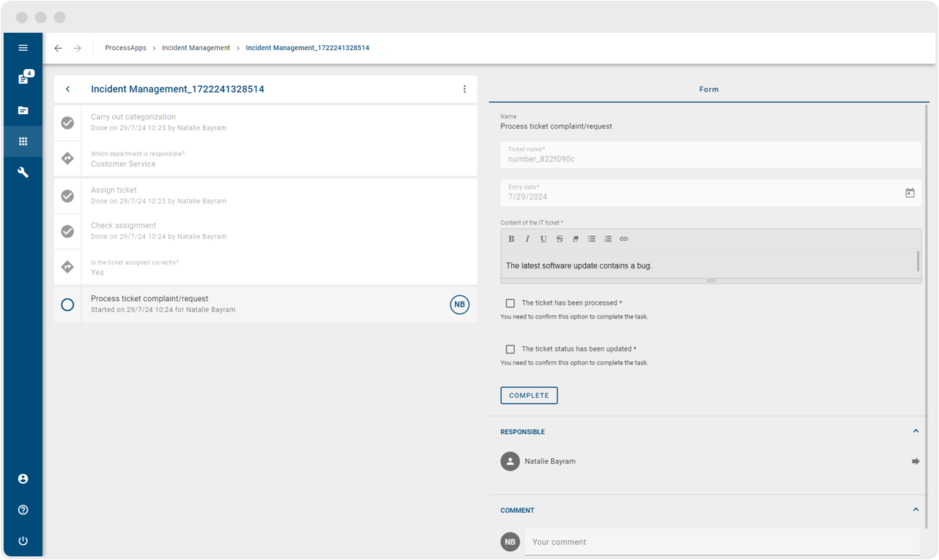Click the Entry date field

coord(711,193)
